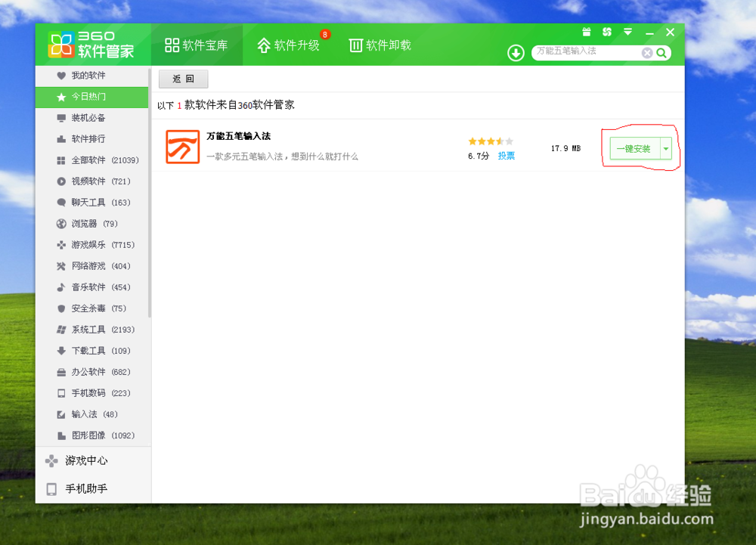Click the image icon beside 图形图像
The image size is (756, 545).
point(61,435)
